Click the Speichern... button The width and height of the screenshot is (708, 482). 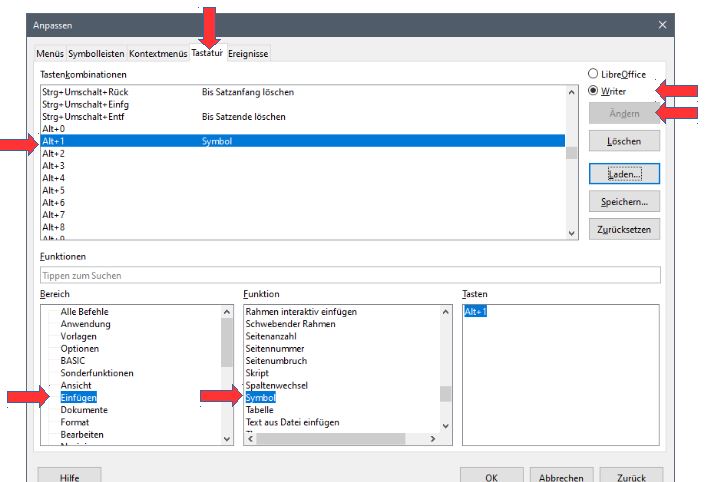tap(624, 202)
